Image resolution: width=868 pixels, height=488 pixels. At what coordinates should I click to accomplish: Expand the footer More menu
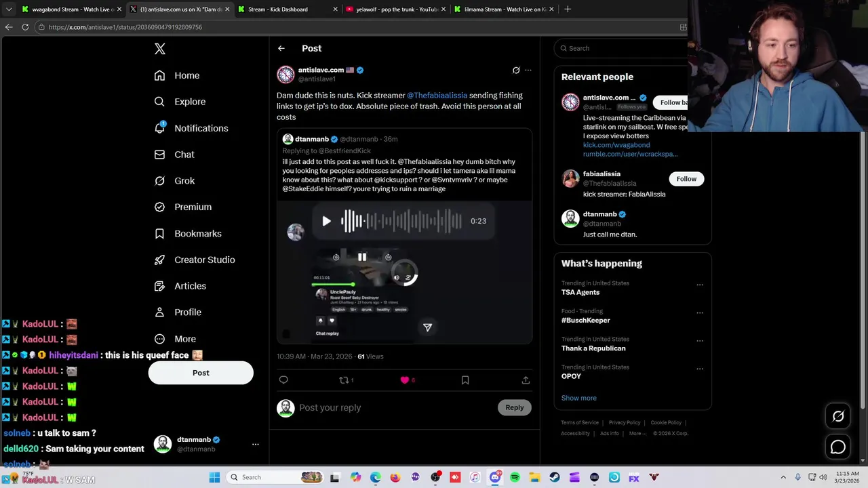tap(637, 434)
